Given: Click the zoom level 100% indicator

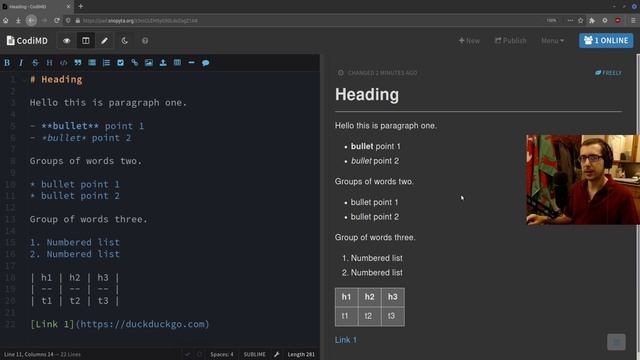Looking at the screenshot, I should (x=551, y=20).
